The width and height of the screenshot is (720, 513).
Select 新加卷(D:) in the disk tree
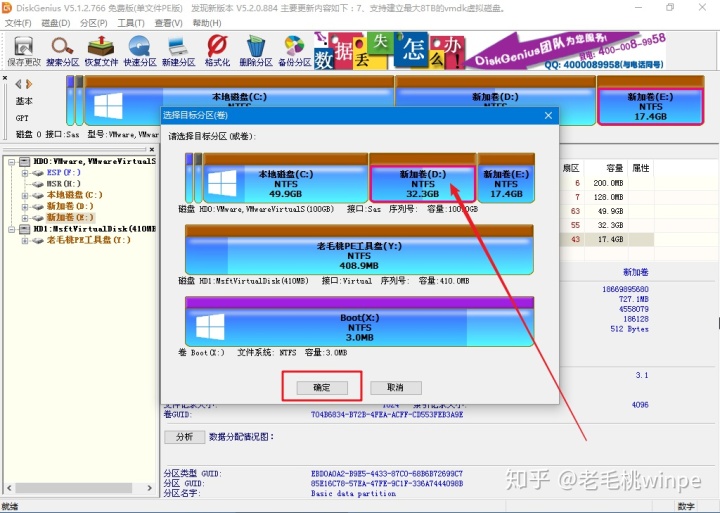click(x=70, y=207)
